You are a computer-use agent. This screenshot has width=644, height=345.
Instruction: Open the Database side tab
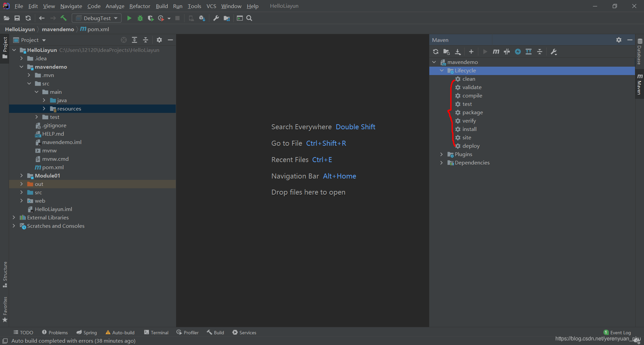(640, 51)
